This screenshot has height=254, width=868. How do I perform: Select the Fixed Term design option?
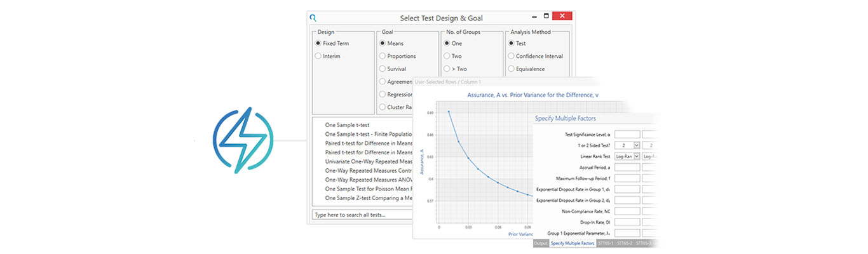coord(318,43)
